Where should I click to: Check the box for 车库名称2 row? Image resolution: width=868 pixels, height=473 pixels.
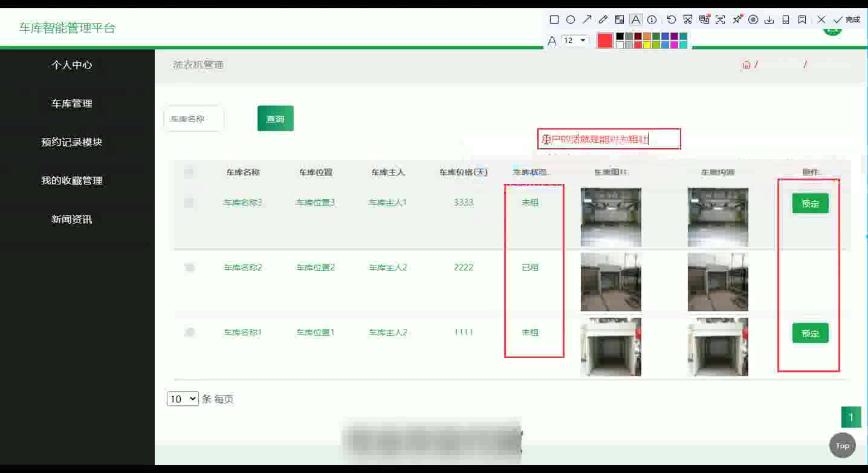tap(189, 267)
